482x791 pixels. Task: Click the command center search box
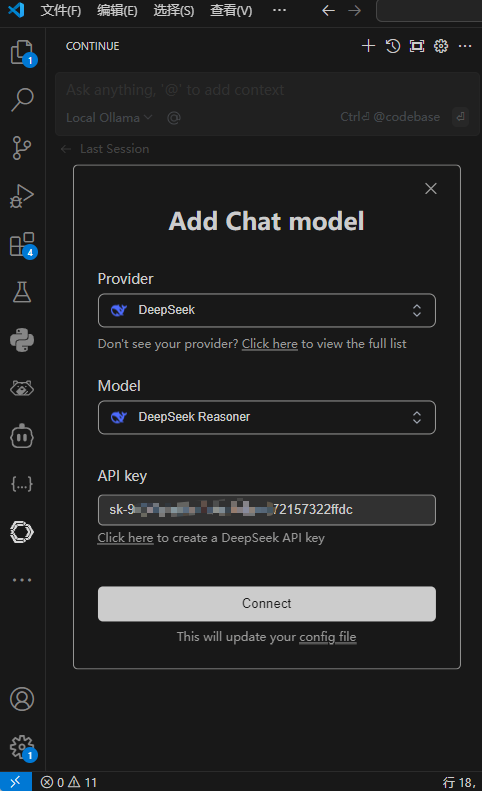click(429, 11)
